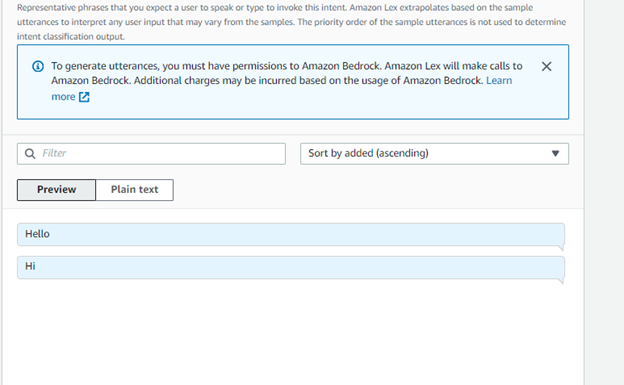Click the triangle arrow on the sort selector

[x=555, y=153]
